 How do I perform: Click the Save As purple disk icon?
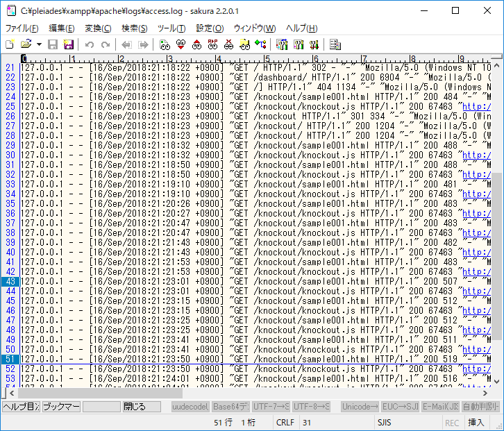(x=69, y=44)
